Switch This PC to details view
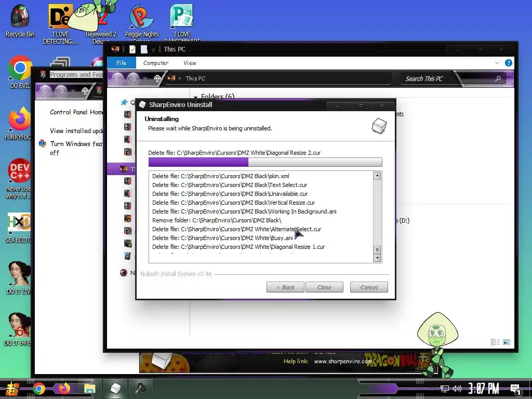 (495, 342)
